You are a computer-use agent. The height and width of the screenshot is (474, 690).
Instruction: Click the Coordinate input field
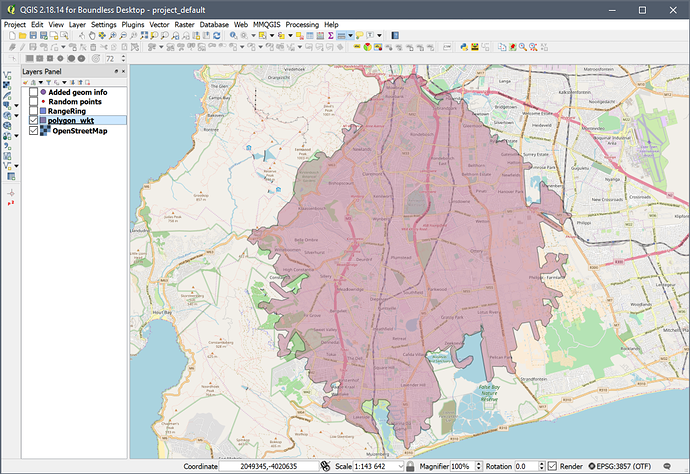click(x=269, y=466)
